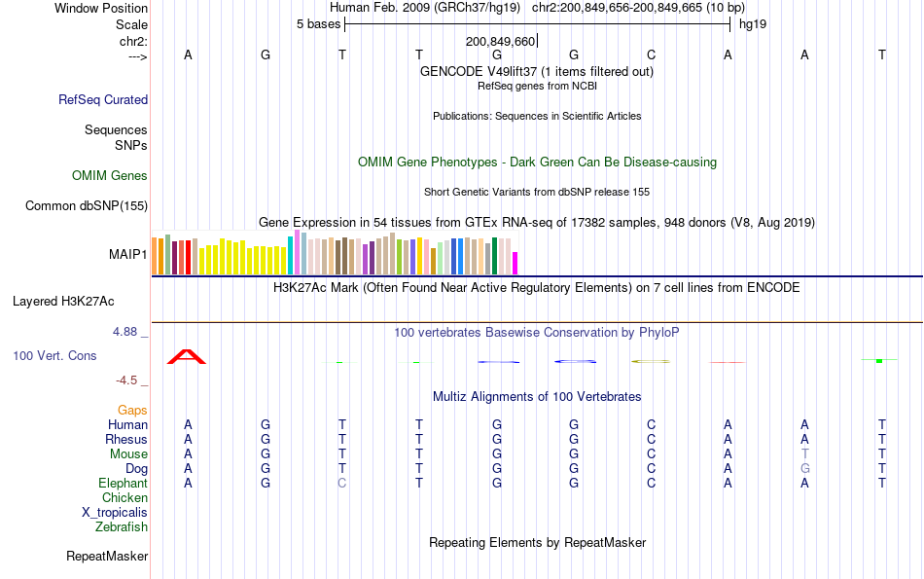Click the faded G in Dog row
The height and width of the screenshot is (579, 924).
point(805,469)
